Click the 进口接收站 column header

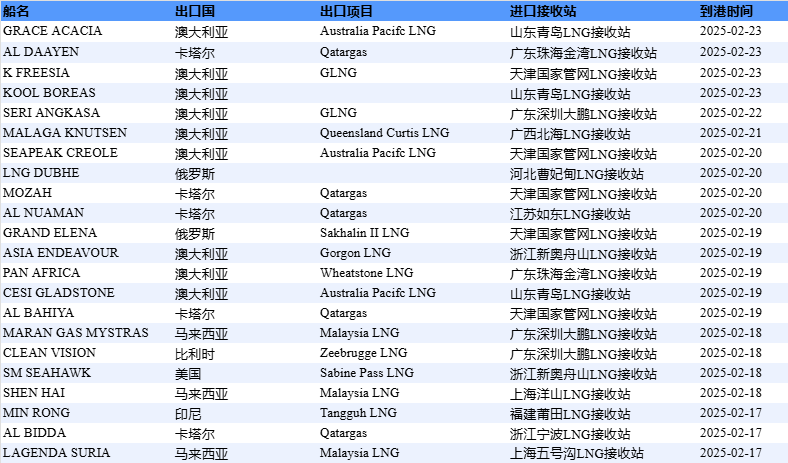coord(543,11)
